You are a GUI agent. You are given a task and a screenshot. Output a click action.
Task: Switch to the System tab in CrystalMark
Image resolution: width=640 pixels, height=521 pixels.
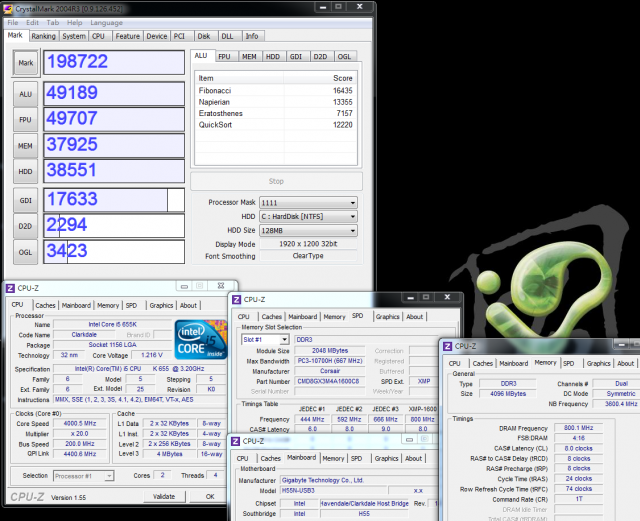coord(74,36)
